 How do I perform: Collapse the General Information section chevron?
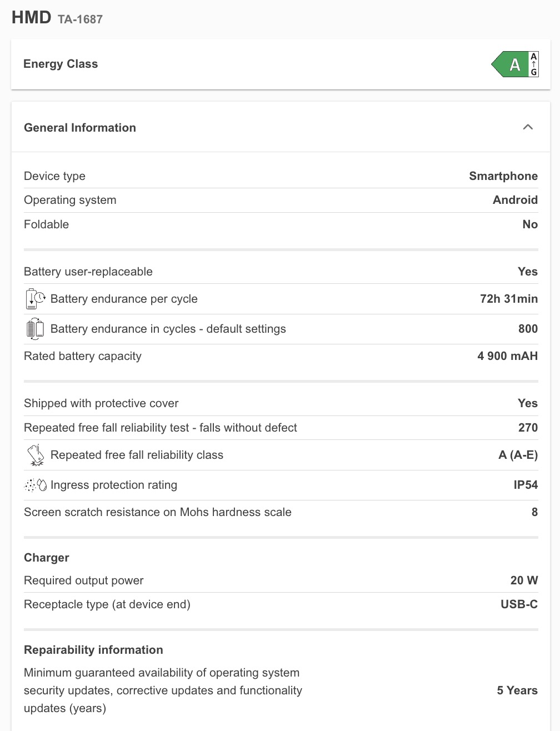[x=528, y=127]
